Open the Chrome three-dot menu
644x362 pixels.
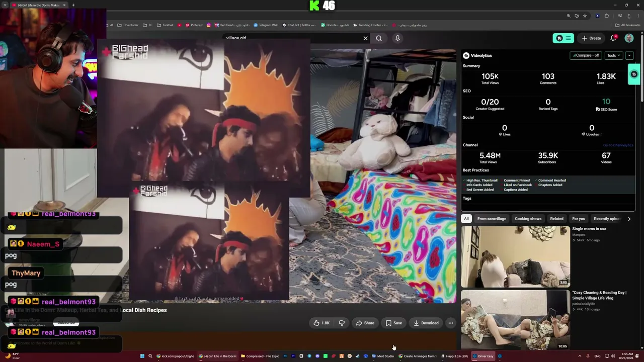(637, 16)
